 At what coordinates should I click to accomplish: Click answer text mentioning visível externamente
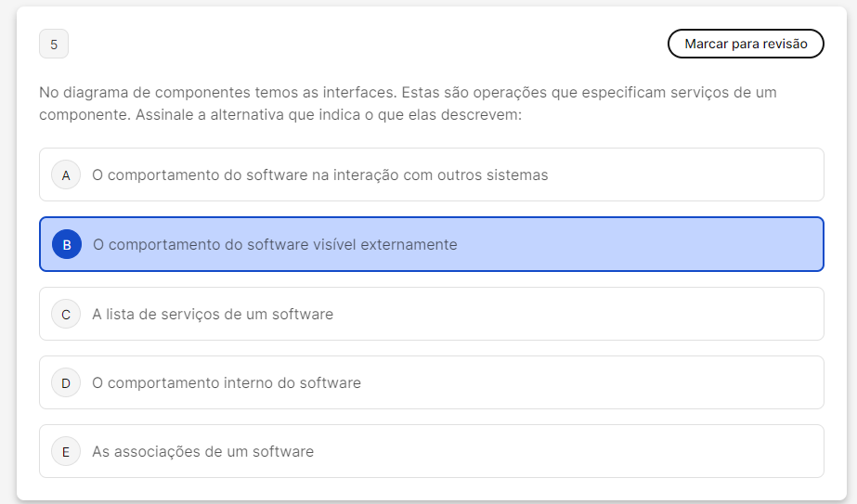click(x=275, y=245)
